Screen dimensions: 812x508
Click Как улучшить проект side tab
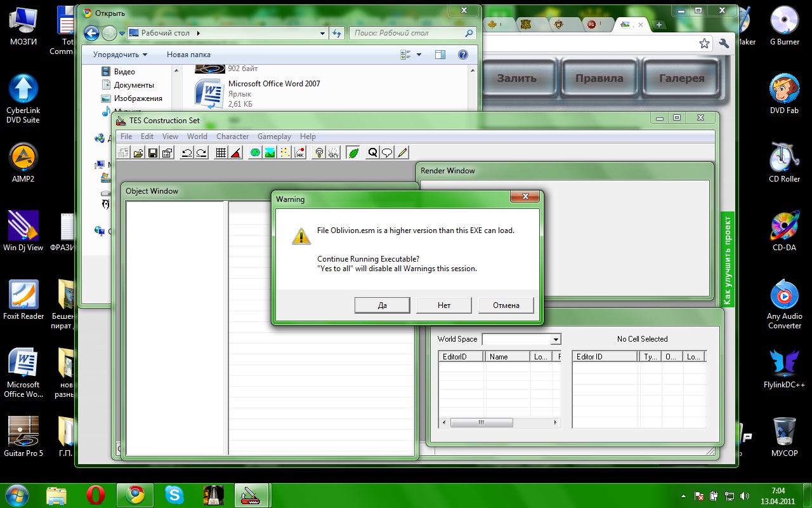728,259
